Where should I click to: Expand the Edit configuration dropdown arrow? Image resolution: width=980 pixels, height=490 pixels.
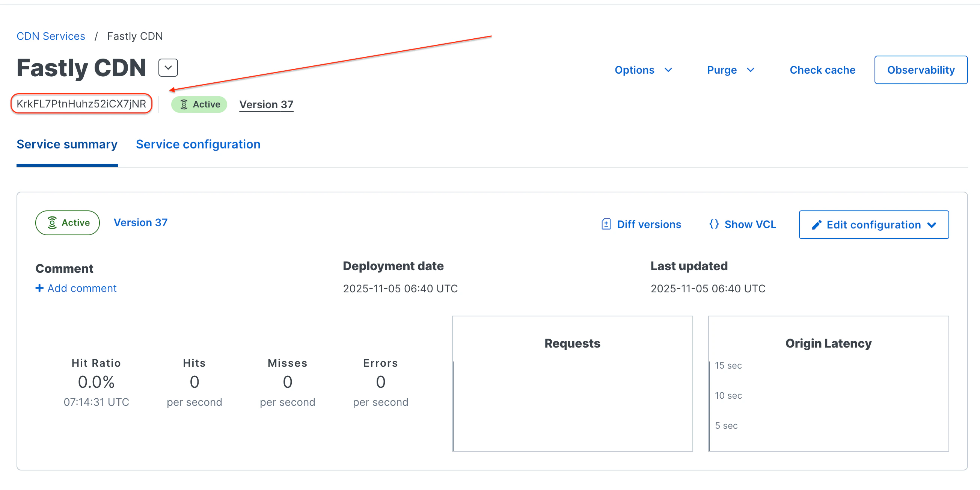(932, 225)
